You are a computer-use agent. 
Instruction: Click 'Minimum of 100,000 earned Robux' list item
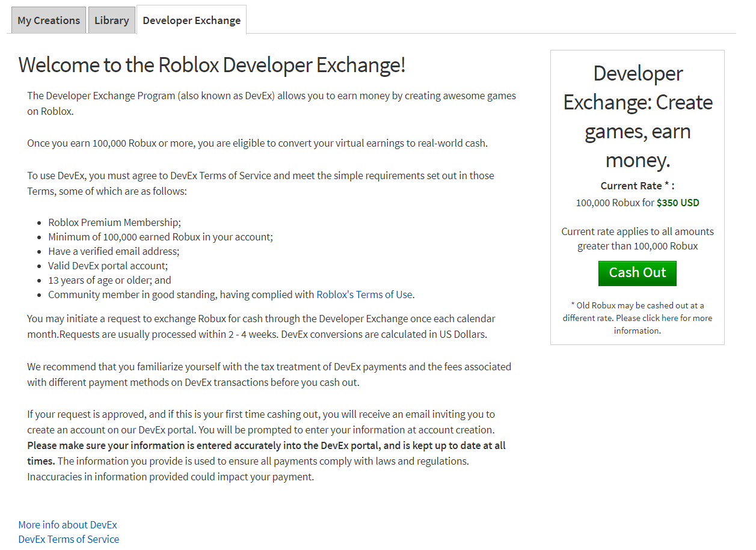click(x=161, y=237)
